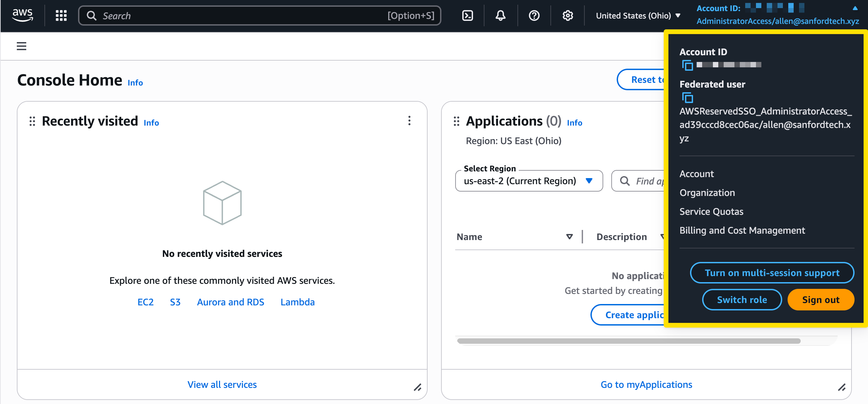Click Go to myApplications link
Viewport: 868px width, 404px height.
646,384
